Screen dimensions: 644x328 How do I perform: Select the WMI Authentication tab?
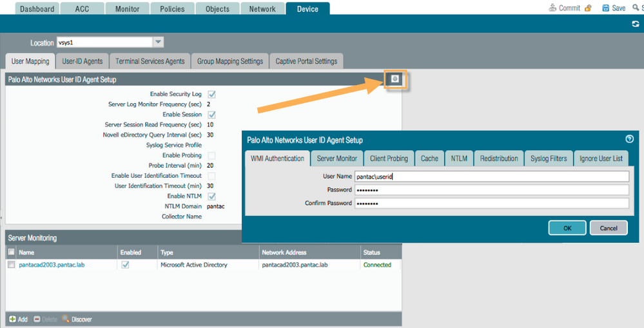click(x=278, y=159)
